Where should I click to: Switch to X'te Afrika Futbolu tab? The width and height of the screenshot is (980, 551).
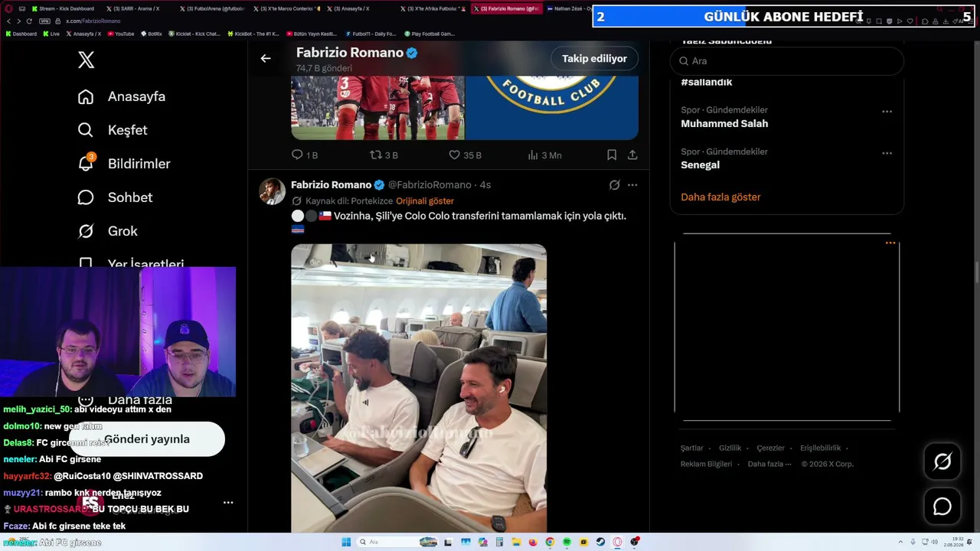point(433,8)
